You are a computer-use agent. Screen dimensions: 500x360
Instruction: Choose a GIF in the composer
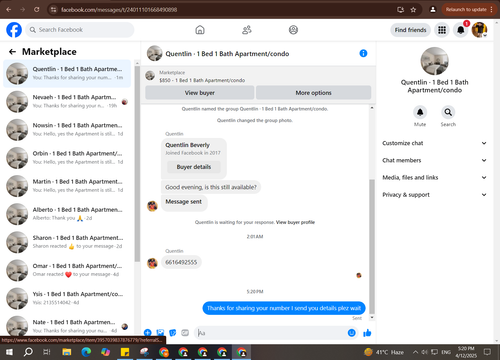coord(185,332)
